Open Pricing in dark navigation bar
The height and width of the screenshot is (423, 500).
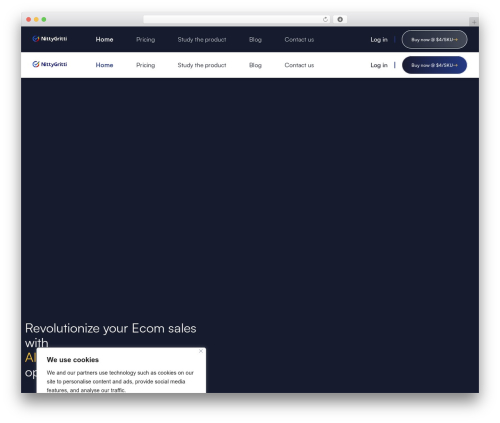pos(145,39)
